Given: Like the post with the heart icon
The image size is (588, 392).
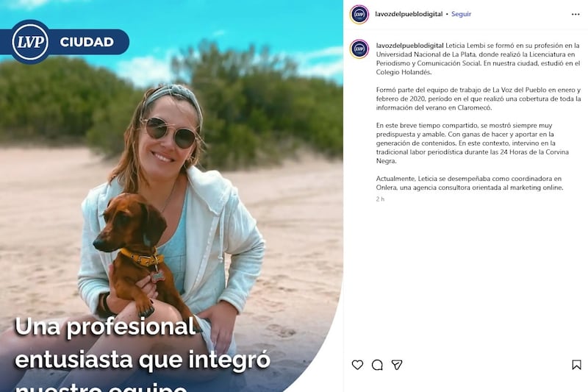Looking at the screenshot, I should [357, 365].
